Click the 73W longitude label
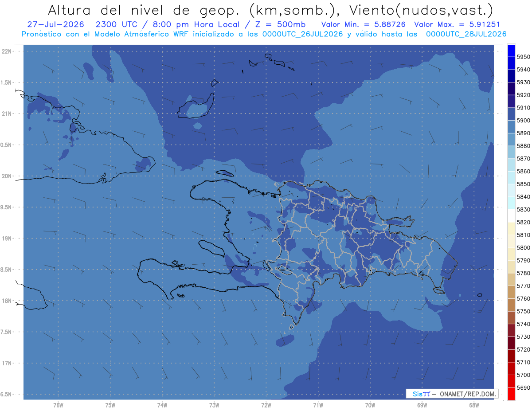 coord(214,405)
